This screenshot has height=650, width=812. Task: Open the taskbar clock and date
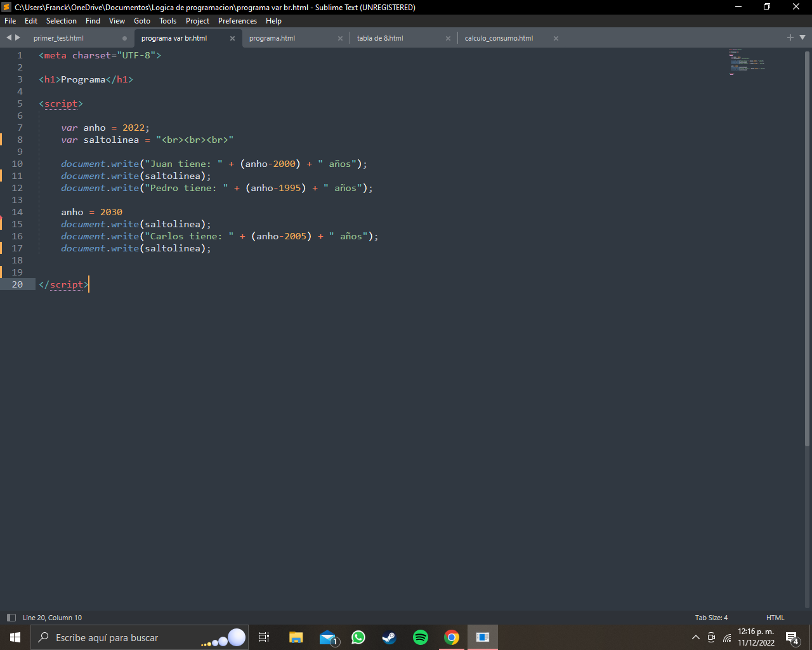click(x=756, y=637)
